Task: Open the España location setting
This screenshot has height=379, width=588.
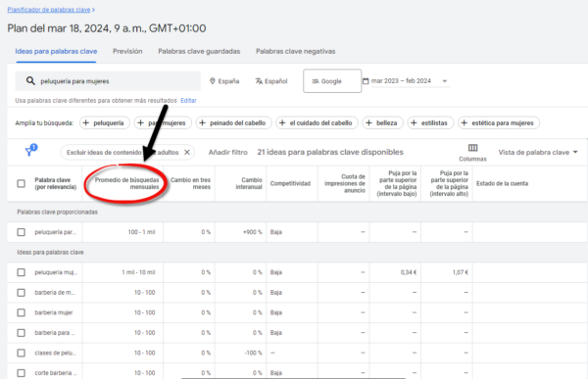Action: (224, 81)
